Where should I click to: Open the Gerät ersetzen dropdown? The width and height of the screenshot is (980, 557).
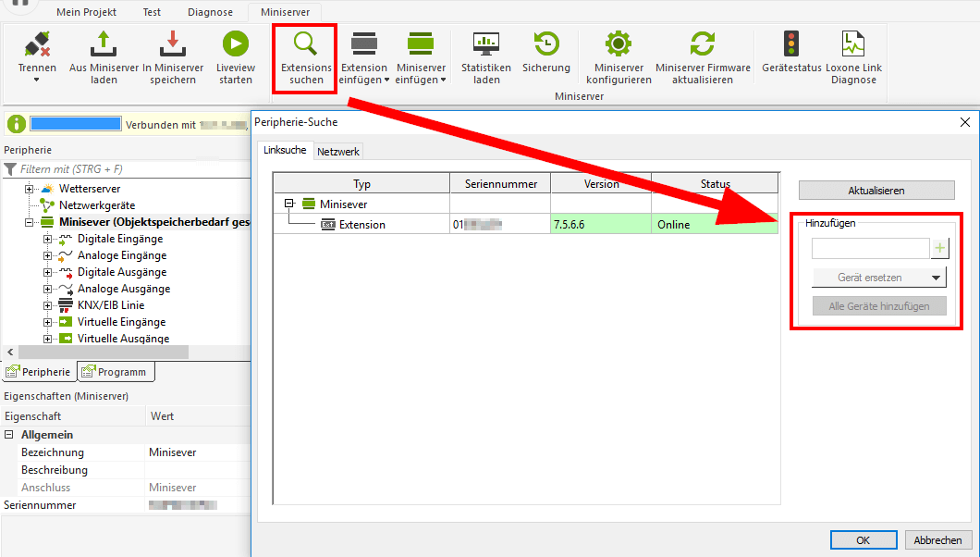(937, 278)
